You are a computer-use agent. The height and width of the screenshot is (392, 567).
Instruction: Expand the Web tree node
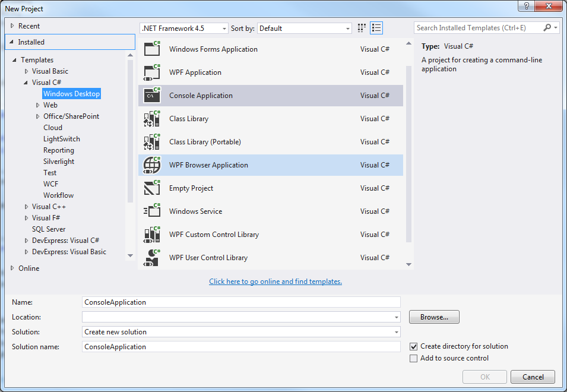pyautogui.click(x=37, y=105)
